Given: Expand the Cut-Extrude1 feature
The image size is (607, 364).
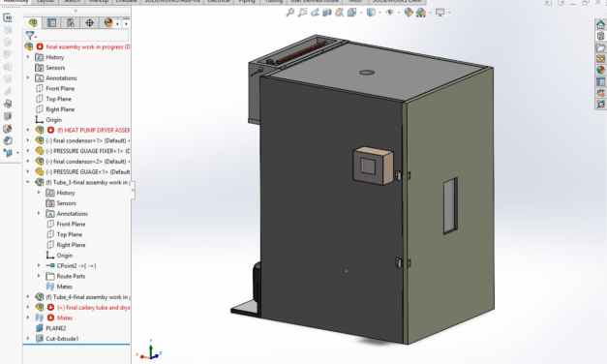Looking at the screenshot, I should 28,339.
